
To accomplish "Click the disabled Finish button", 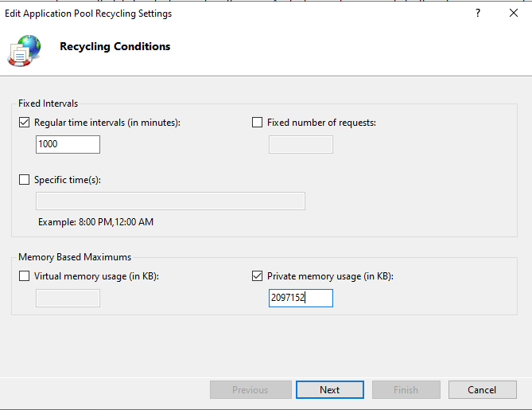I will point(406,389).
